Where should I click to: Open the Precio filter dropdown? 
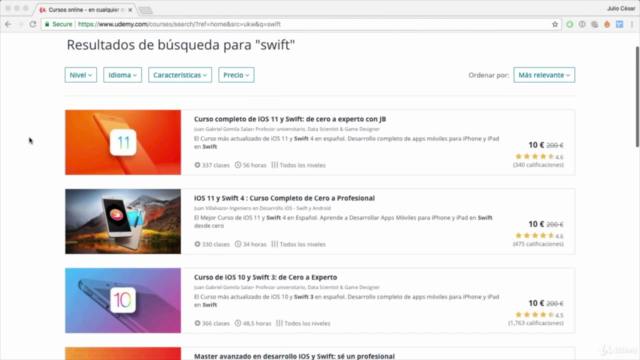tap(236, 75)
